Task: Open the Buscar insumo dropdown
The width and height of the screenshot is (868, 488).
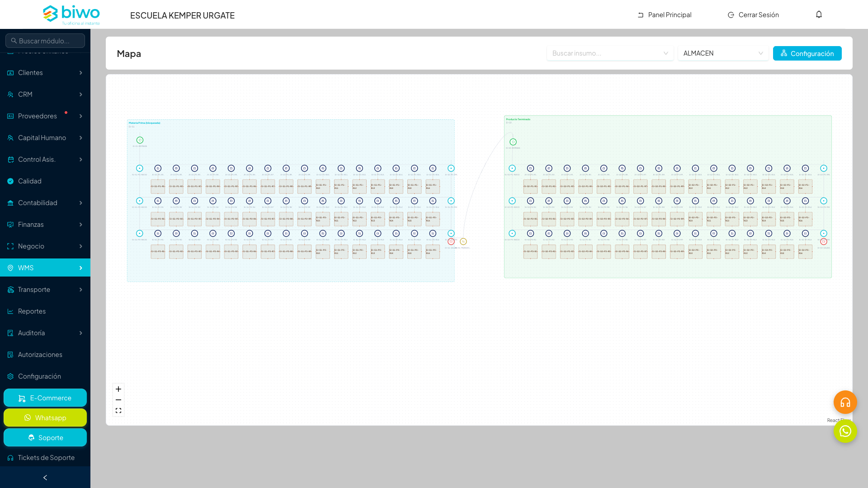Action: pyautogui.click(x=610, y=53)
